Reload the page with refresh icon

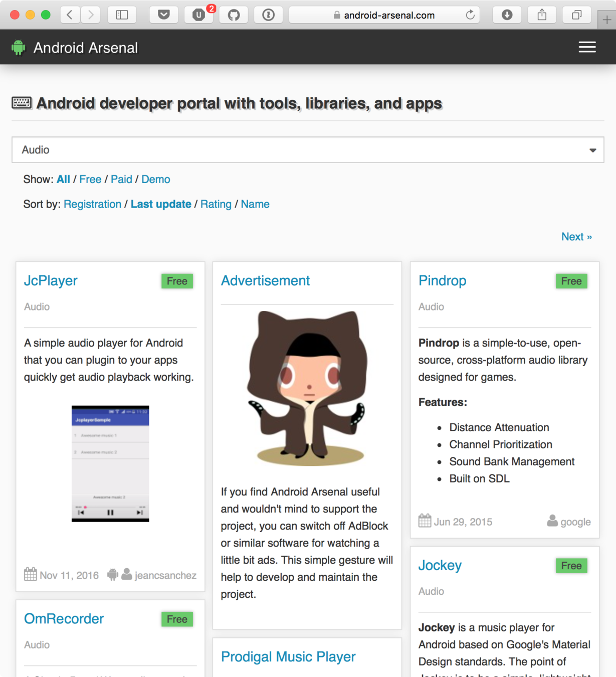tap(470, 15)
